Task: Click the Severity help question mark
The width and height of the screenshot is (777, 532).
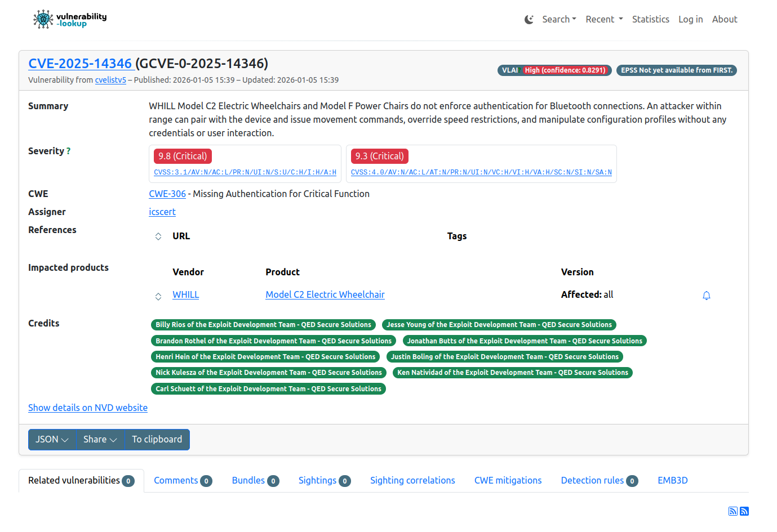Action: pyautogui.click(x=69, y=151)
